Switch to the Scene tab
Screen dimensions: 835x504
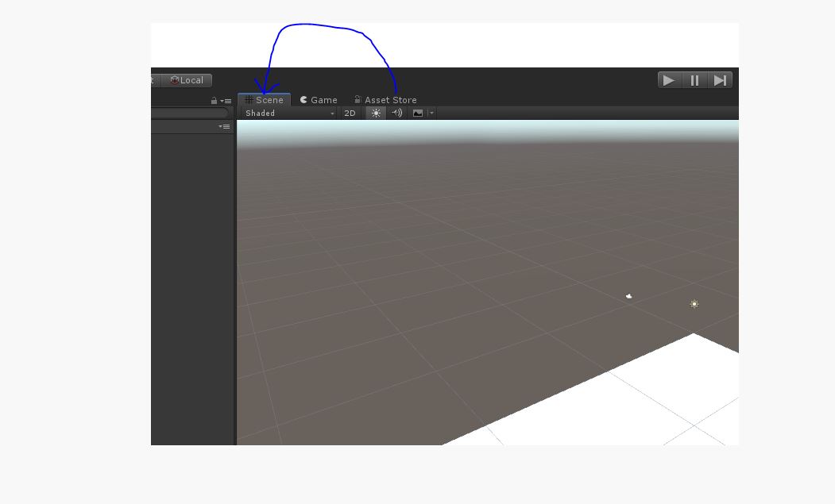pos(264,100)
